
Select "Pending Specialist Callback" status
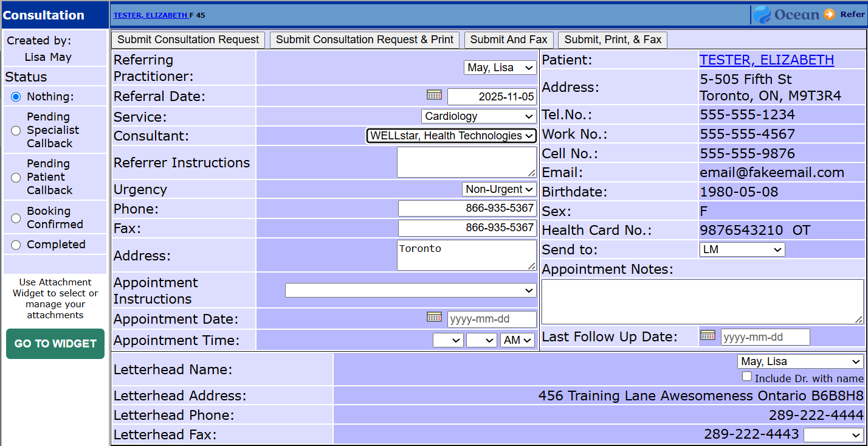(x=16, y=130)
